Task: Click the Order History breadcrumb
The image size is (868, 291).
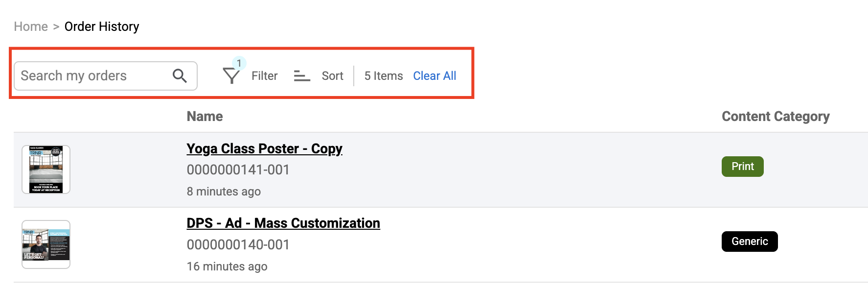Action: [102, 26]
